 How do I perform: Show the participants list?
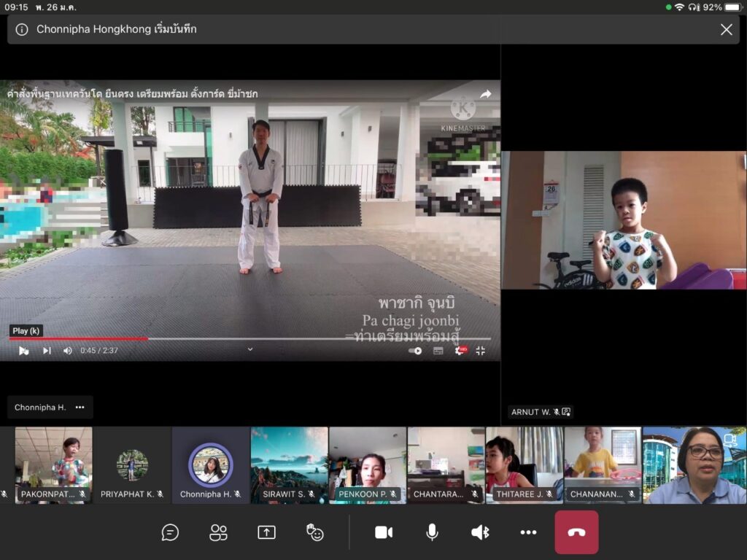coord(218,532)
